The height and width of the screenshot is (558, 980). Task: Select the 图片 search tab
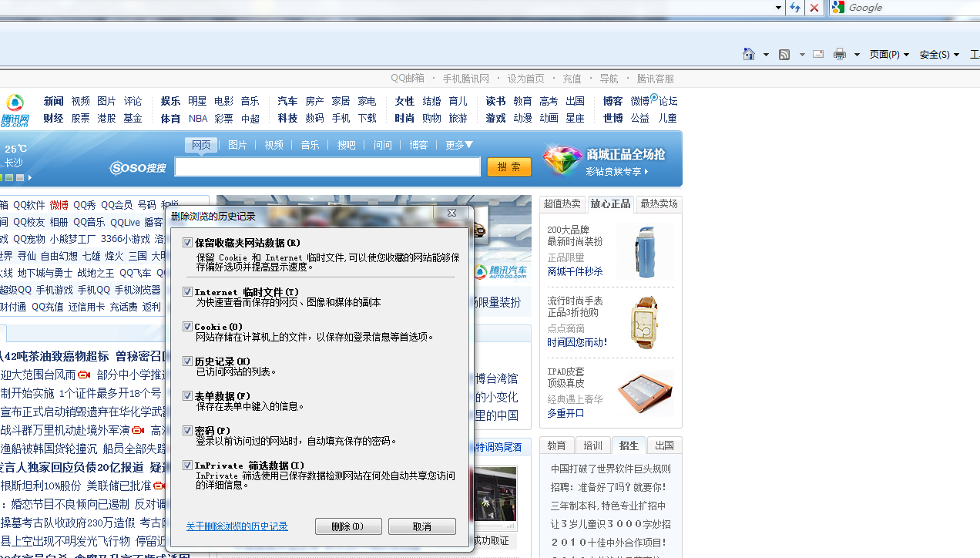tap(238, 145)
